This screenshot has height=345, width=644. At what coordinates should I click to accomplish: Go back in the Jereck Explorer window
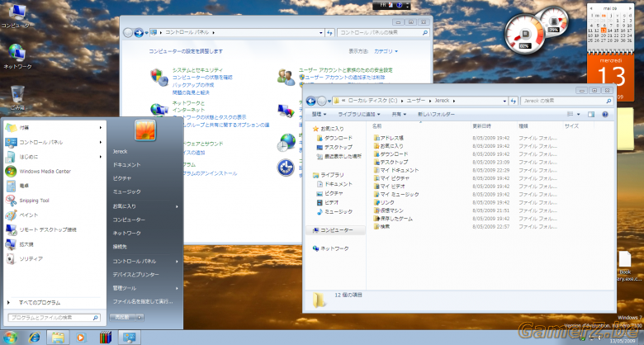[x=311, y=101]
